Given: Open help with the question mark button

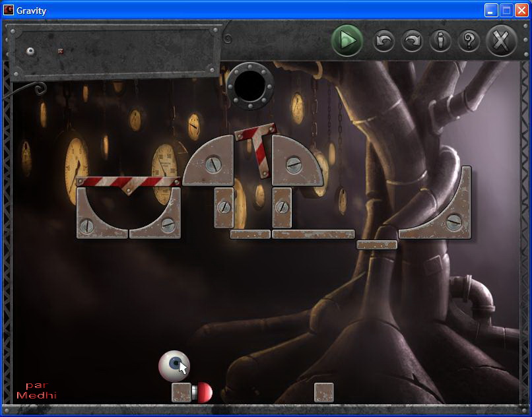Looking at the screenshot, I should click(x=469, y=41).
